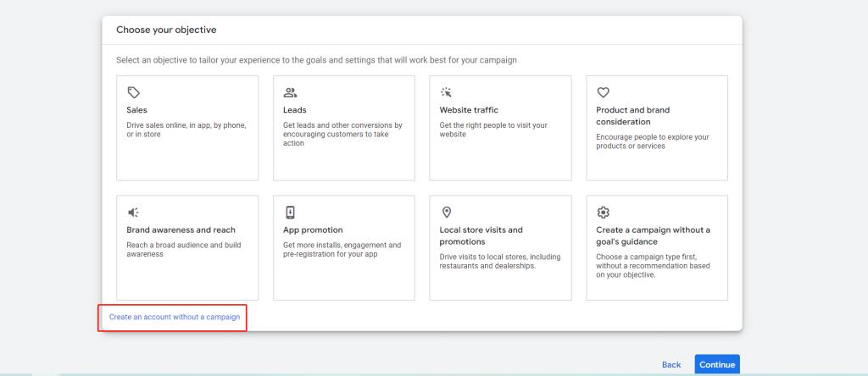Image resolution: width=868 pixels, height=376 pixels.
Task: Click 'Get the right people to visit' text
Action: (493, 130)
